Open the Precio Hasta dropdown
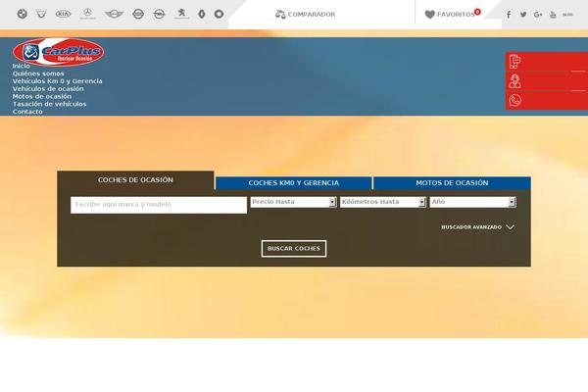This screenshot has width=588, height=392. tap(293, 202)
